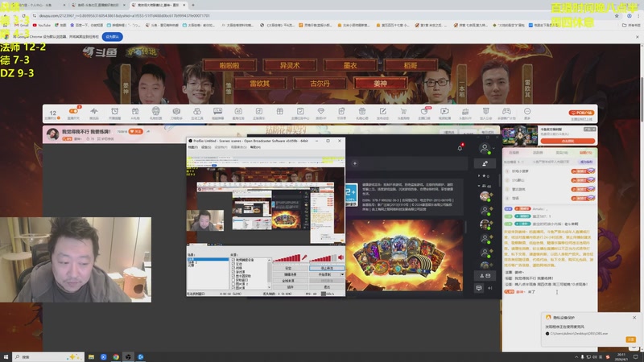The width and height of the screenshot is (644, 362).
Task: Toggle the 战绩 source checkbox in OBS
Action: pos(233,268)
